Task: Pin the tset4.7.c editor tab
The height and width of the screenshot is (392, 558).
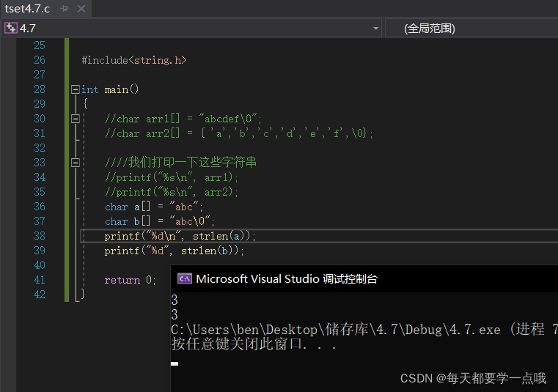Action: (64, 9)
